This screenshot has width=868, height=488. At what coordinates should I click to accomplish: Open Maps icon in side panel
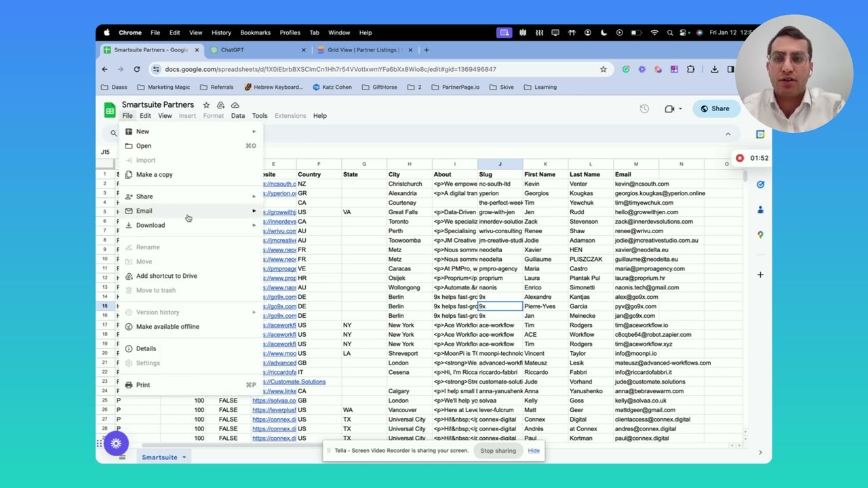(760, 235)
